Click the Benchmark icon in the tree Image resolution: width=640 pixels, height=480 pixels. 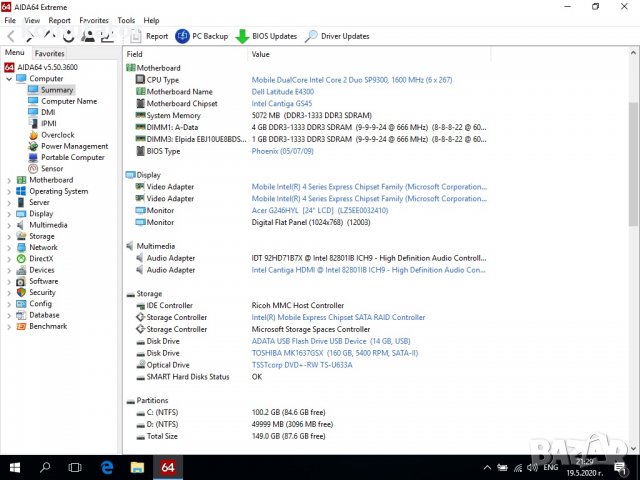coord(21,326)
